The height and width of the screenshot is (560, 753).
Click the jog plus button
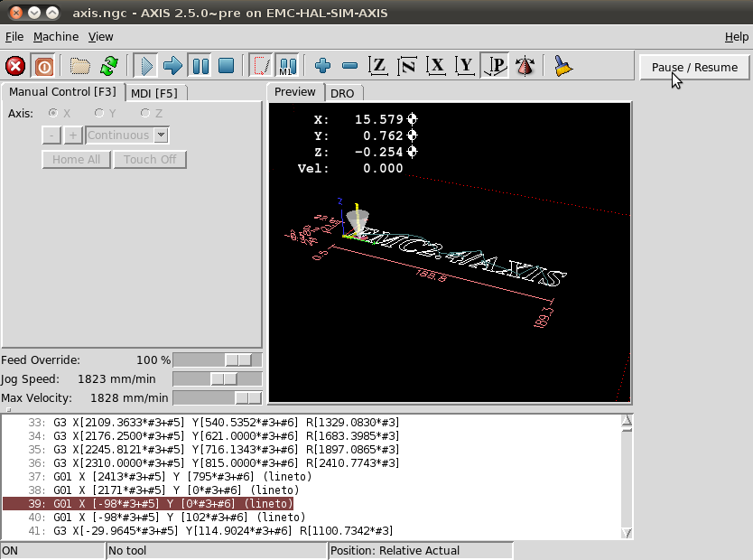(x=73, y=135)
